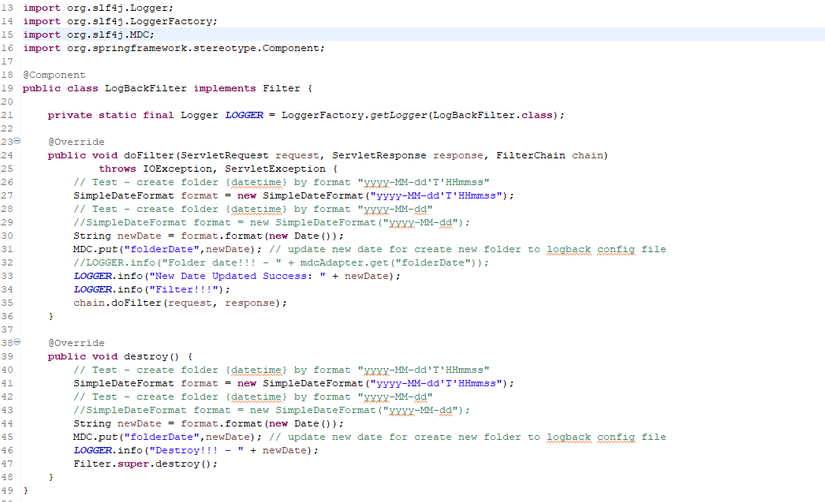The image size is (825, 502).
Task: Click 'String newDate' on line 30
Action: point(117,236)
